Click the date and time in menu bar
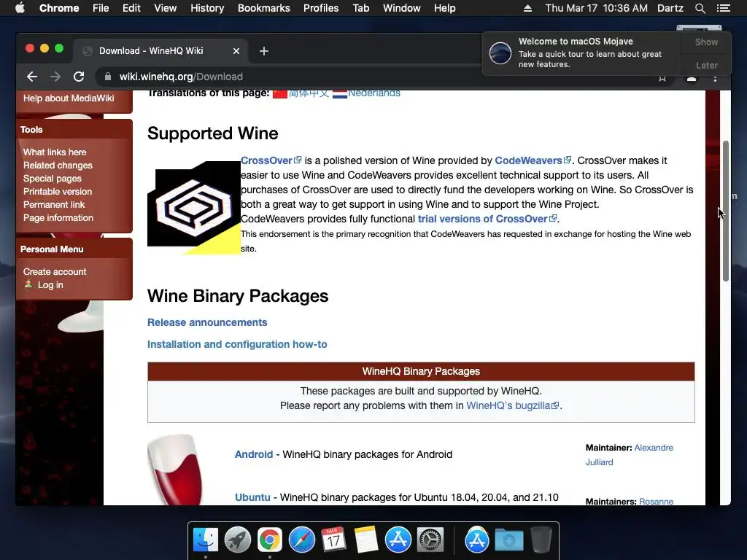Image resolution: width=747 pixels, height=560 pixels. click(597, 8)
